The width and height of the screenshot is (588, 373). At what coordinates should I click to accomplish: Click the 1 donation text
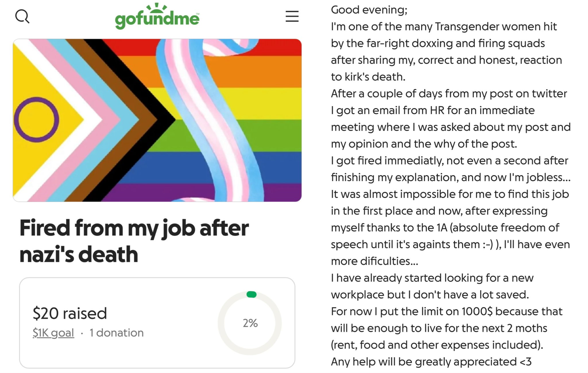[117, 333]
